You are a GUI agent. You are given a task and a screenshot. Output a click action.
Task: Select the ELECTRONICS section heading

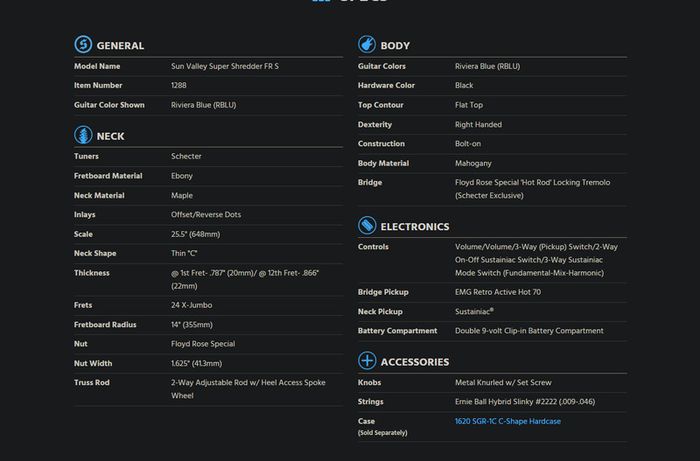coord(415,227)
